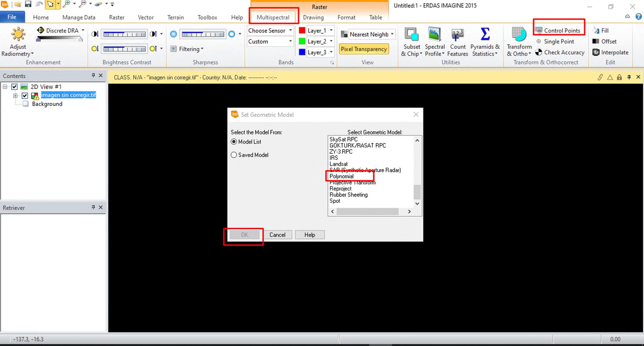The image size is (644, 346).
Task: Choose the Offset edit tool
Action: point(605,41)
